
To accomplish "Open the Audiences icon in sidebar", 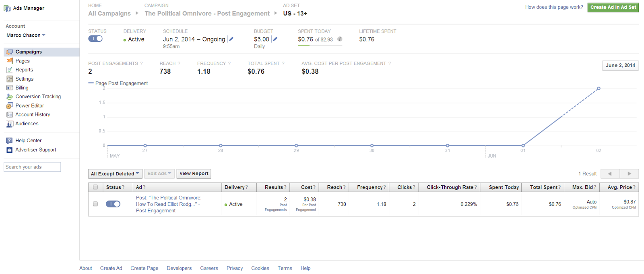I will coord(10,124).
